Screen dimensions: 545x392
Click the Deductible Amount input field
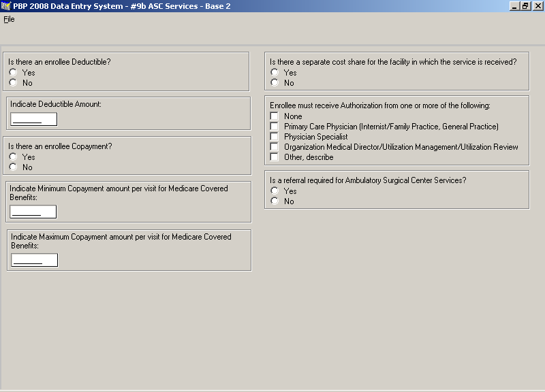point(33,120)
